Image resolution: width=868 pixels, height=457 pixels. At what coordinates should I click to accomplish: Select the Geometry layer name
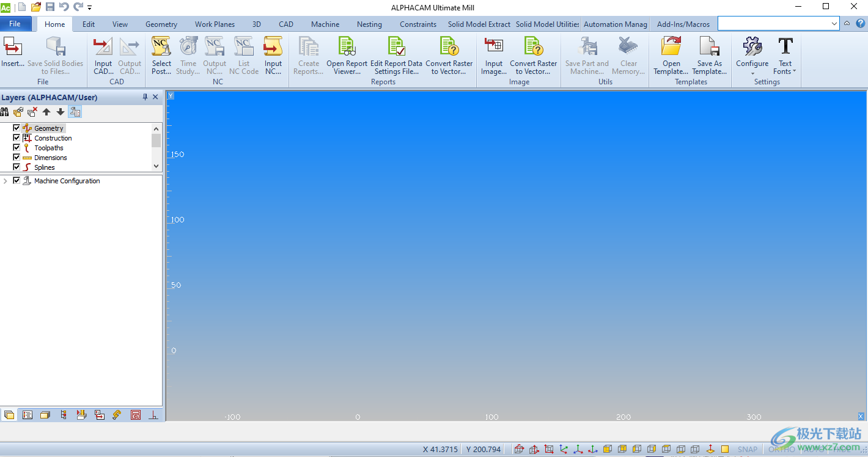pyautogui.click(x=49, y=128)
